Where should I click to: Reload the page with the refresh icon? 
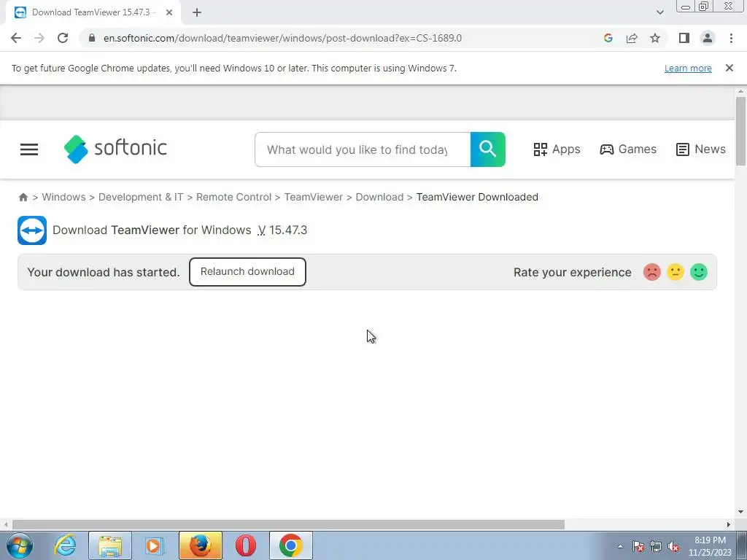(x=63, y=38)
